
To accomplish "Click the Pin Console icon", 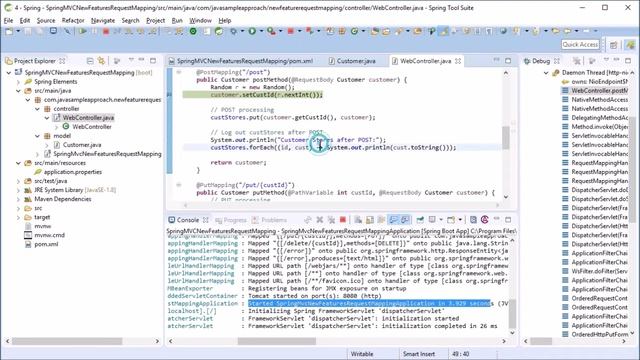I will pos(420,220).
